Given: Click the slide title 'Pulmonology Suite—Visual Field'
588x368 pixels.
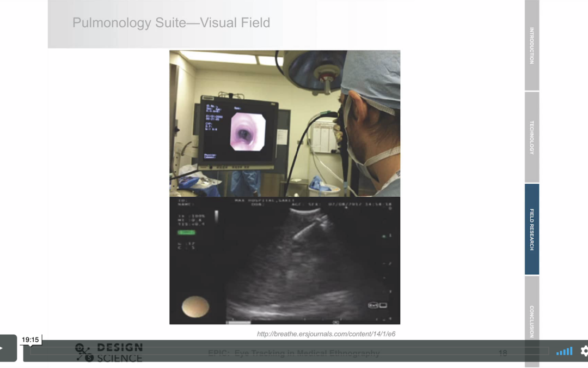Looking at the screenshot, I should tap(171, 22).
